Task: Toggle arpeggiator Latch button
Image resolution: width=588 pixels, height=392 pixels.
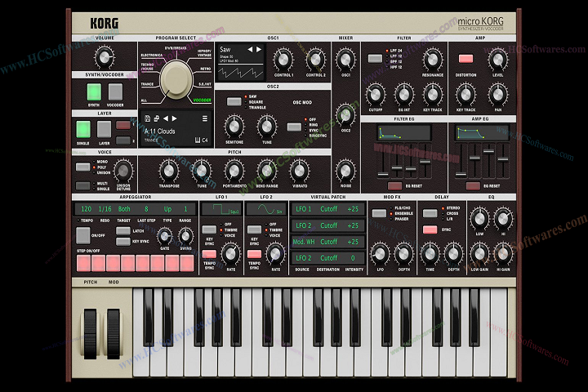Action: (123, 230)
